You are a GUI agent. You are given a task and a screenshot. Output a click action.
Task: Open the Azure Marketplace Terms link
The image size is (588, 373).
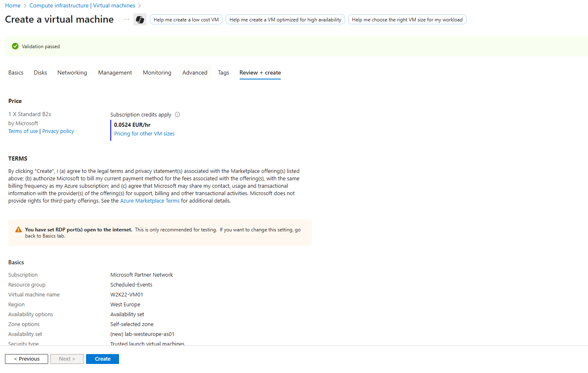tap(150, 200)
